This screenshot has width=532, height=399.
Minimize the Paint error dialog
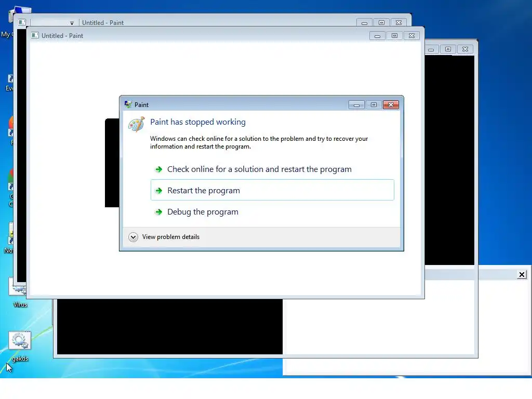(x=356, y=105)
